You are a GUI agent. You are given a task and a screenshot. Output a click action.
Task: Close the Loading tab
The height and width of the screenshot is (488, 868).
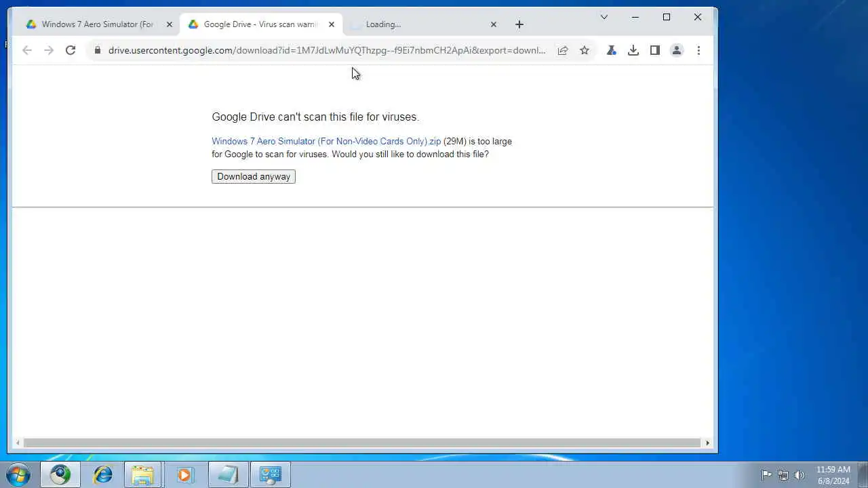[494, 24]
